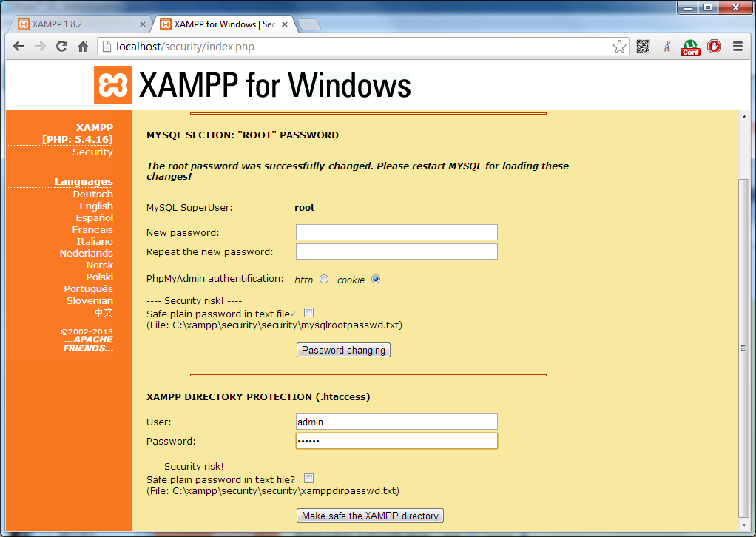Screen dimensions: 756x537
Task: Switch language to Deutsch
Action: click(92, 195)
